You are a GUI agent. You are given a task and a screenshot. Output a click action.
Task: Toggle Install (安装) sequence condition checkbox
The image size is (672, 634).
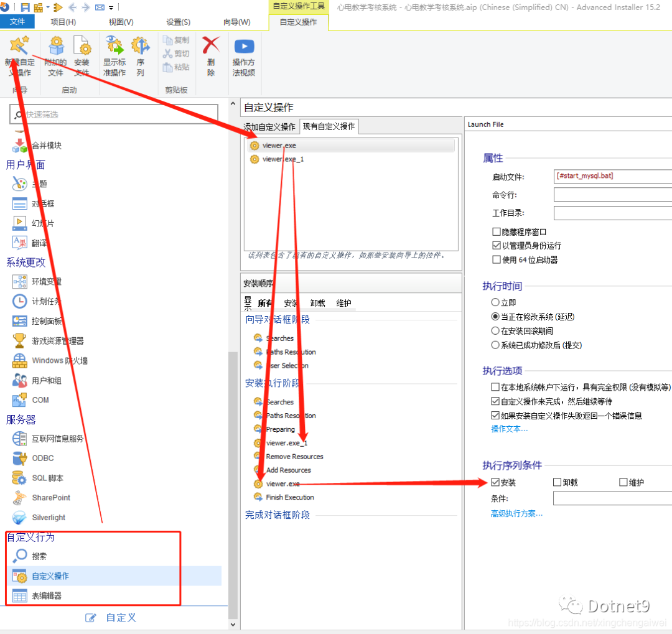point(495,482)
